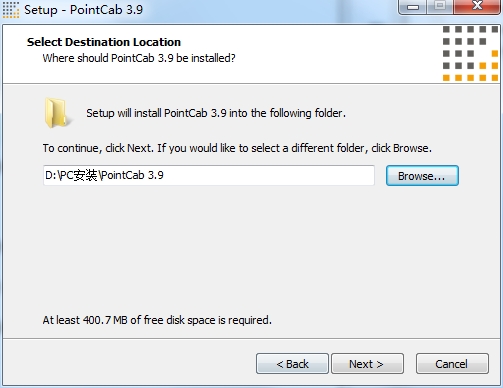Proceed with the Next button

point(367,364)
